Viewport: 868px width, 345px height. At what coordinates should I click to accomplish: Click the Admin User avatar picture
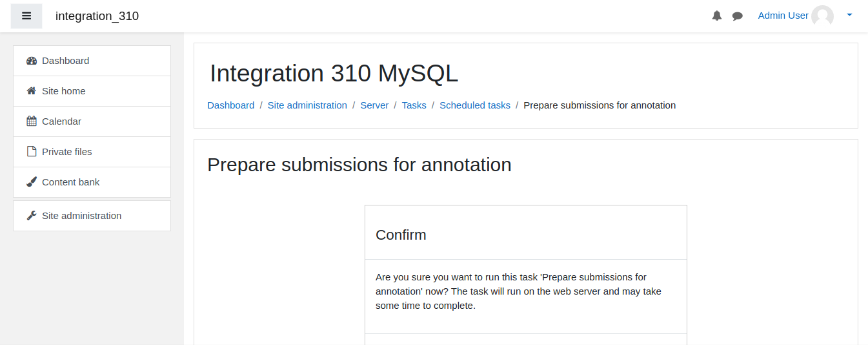[x=823, y=16]
